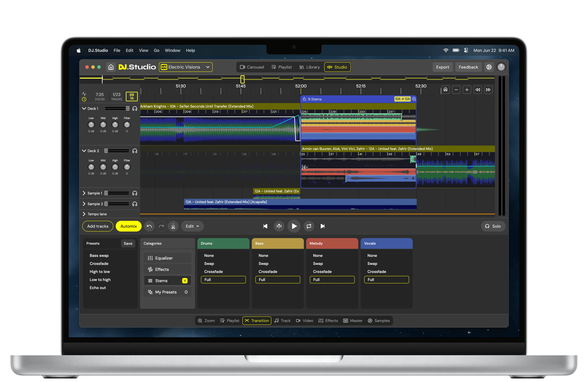Click the timeline snap magnet icon

[445, 90]
